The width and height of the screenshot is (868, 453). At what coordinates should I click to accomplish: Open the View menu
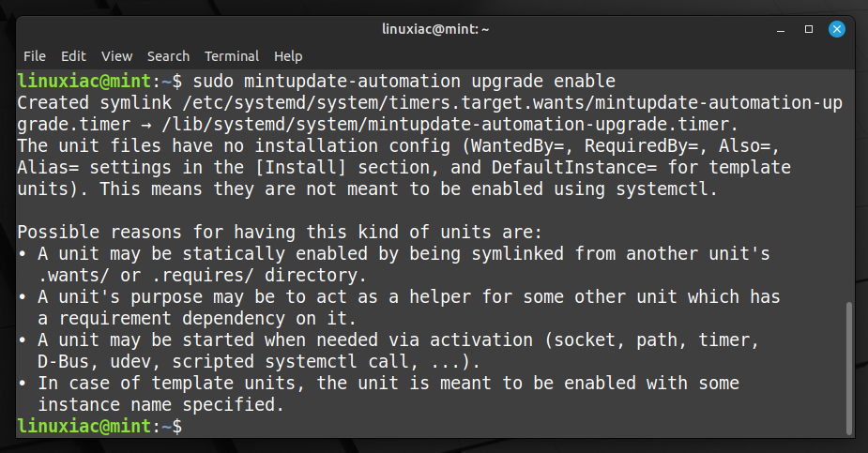(116, 56)
